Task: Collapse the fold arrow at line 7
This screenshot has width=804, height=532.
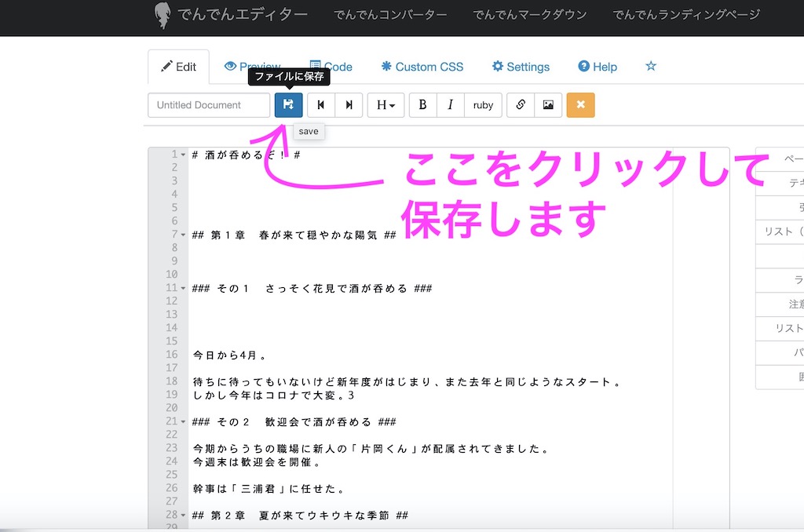Action: pos(183,235)
